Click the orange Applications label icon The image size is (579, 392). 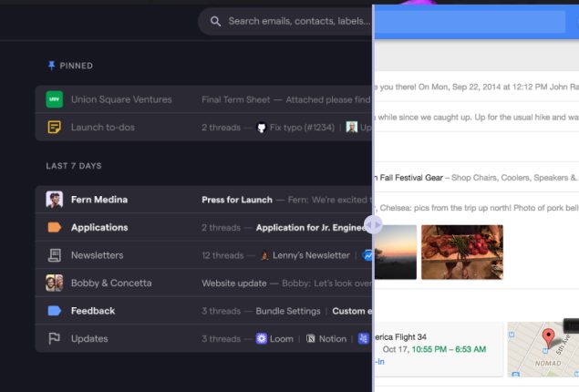click(55, 228)
